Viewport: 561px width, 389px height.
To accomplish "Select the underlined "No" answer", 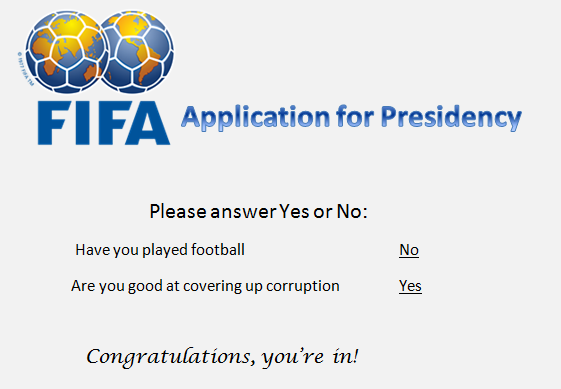I will [409, 250].
